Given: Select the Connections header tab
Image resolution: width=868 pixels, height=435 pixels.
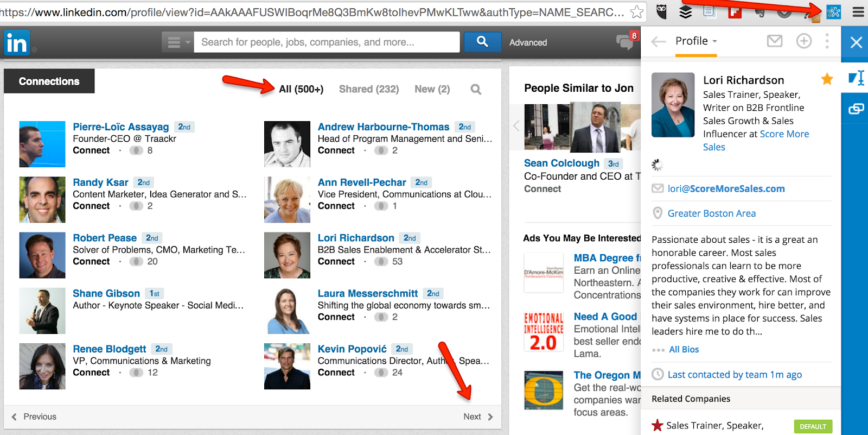Looking at the screenshot, I should coord(49,81).
